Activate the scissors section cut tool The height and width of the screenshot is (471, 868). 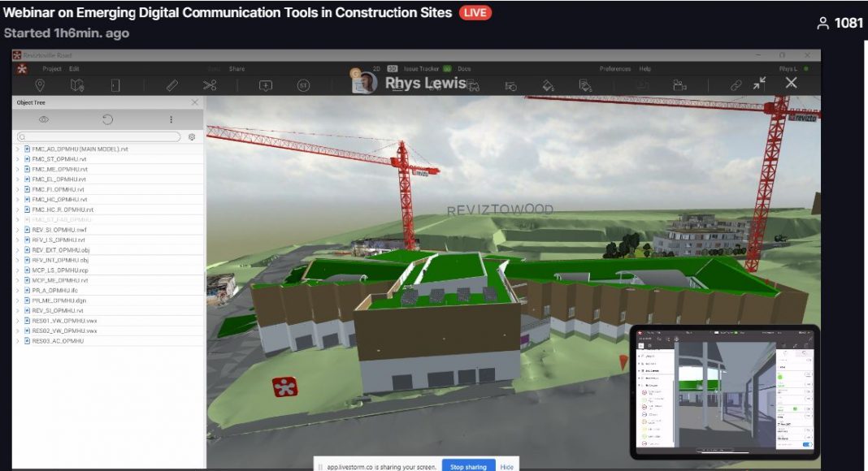pyautogui.click(x=210, y=84)
